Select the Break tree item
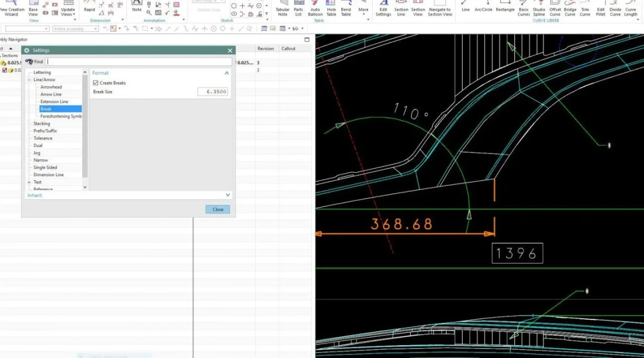 [x=60, y=109]
